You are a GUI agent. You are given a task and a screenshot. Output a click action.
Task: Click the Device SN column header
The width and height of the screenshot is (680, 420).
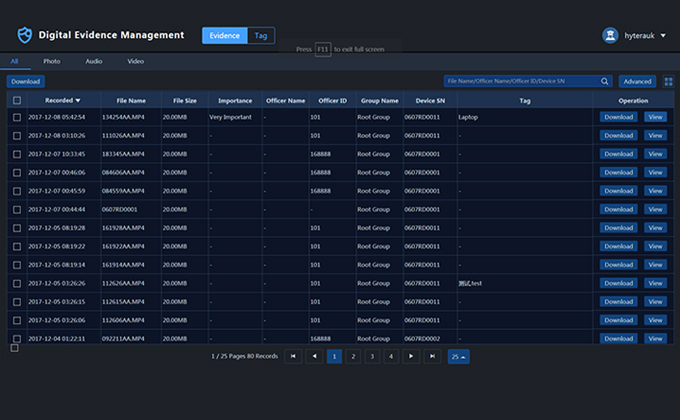pyautogui.click(x=430, y=101)
